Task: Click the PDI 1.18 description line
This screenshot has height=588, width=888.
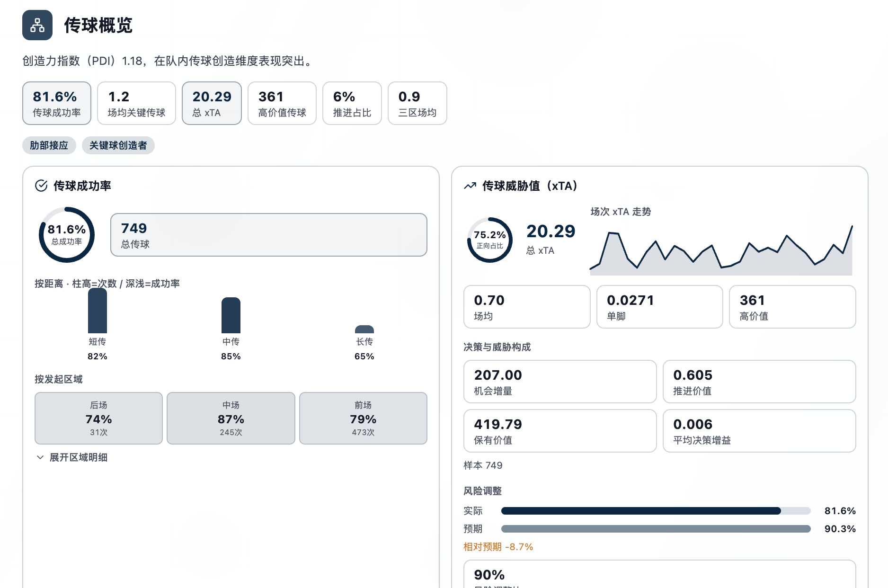Action: (x=168, y=61)
